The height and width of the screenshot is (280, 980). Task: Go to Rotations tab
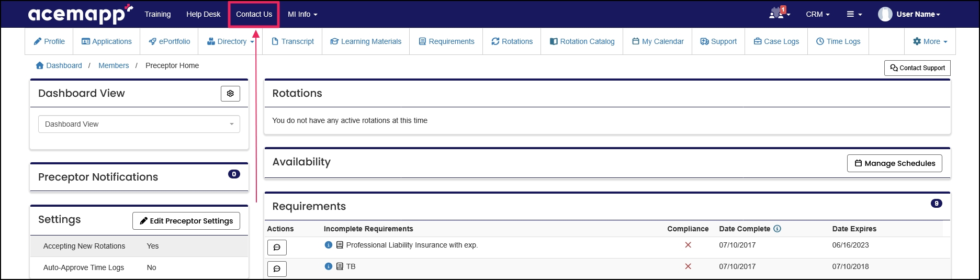pyautogui.click(x=512, y=41)
